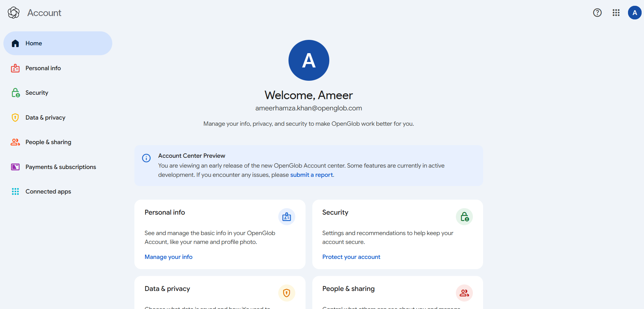The width and height of the screenshot is (644, 309).
Task: Select Personal info in the sidebar
Action: point(43,68)
